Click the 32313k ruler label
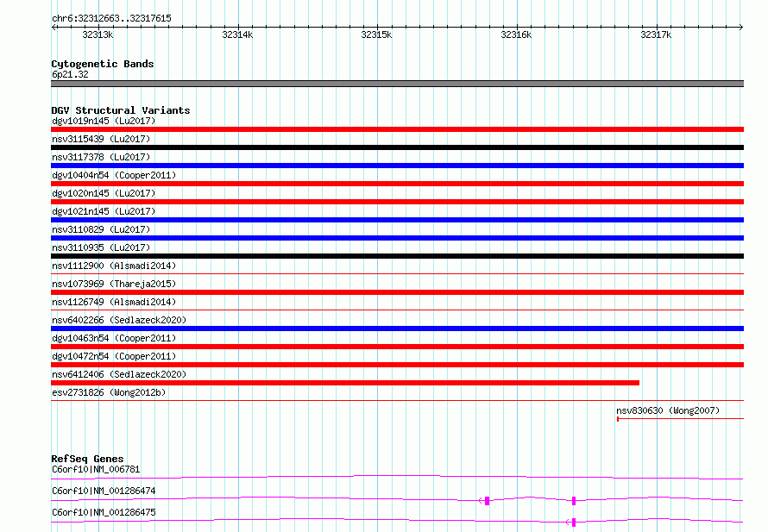The width and height of the screenshot is (768, 532). click(x=98, y=34)
